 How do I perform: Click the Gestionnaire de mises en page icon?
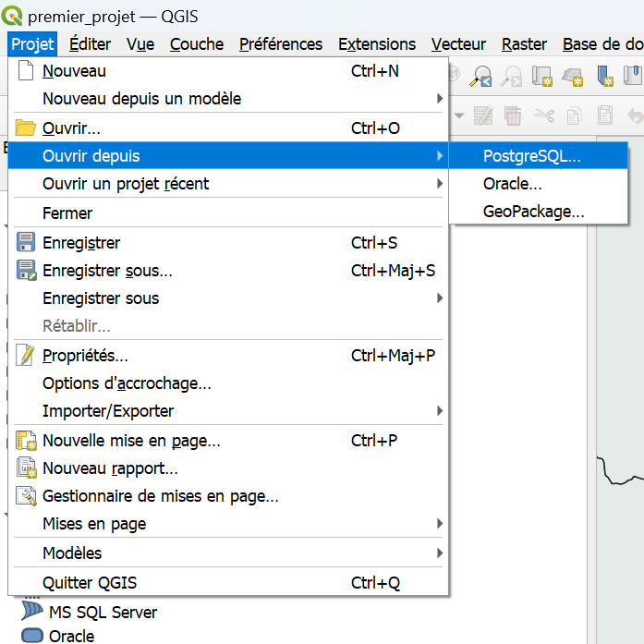click(x=26, y=496)
